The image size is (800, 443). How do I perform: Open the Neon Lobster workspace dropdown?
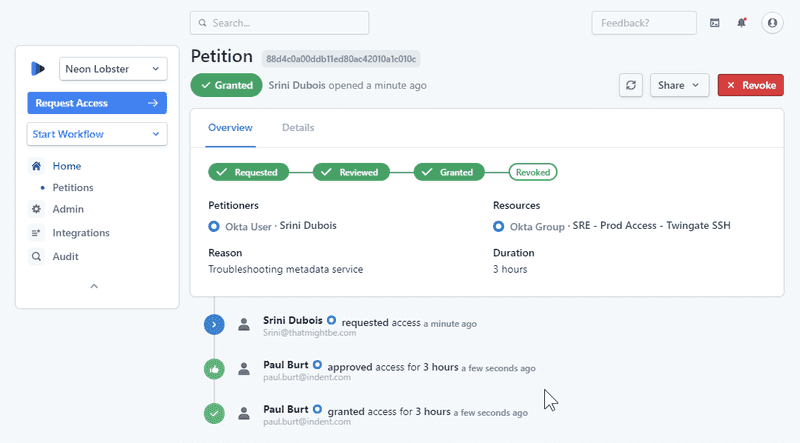113,69
